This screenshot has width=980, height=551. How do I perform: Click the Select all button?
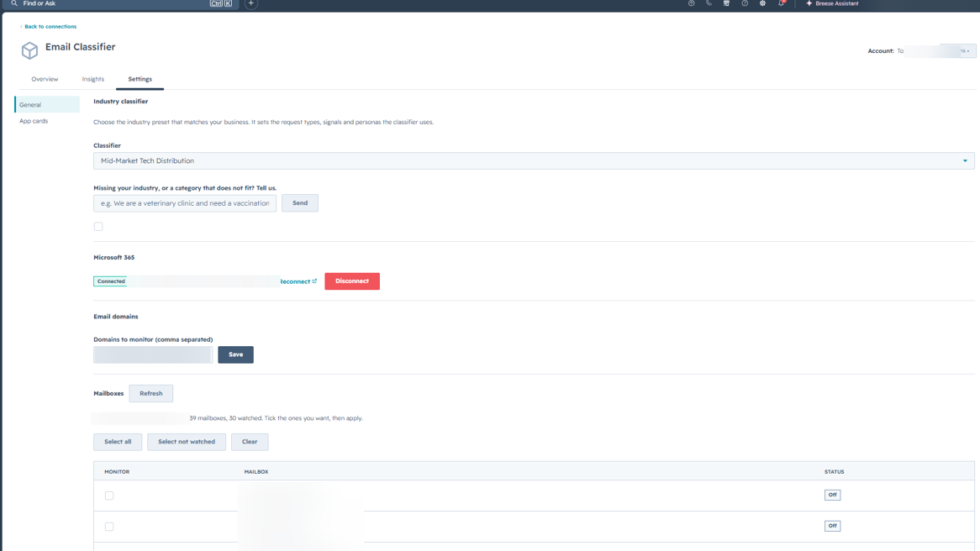pyautogui.click(x=118, y=442)
